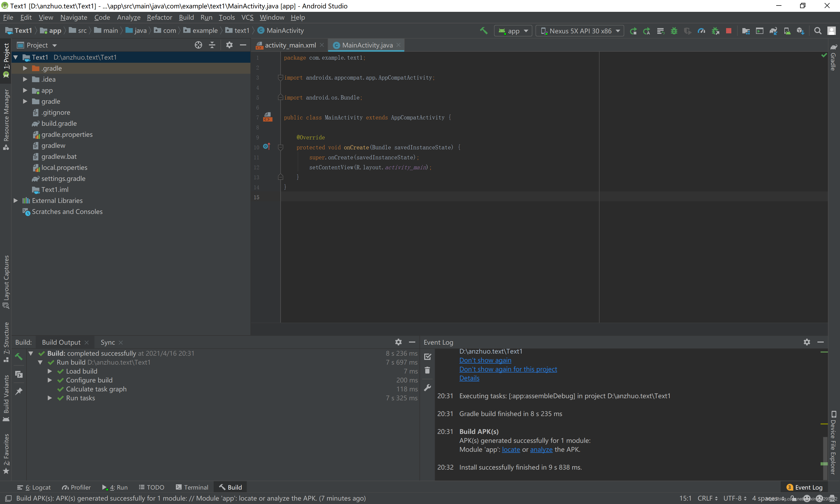840x504 pixels.
Task: Collapse all nodes in Project panel
Action: click(212, 45)
